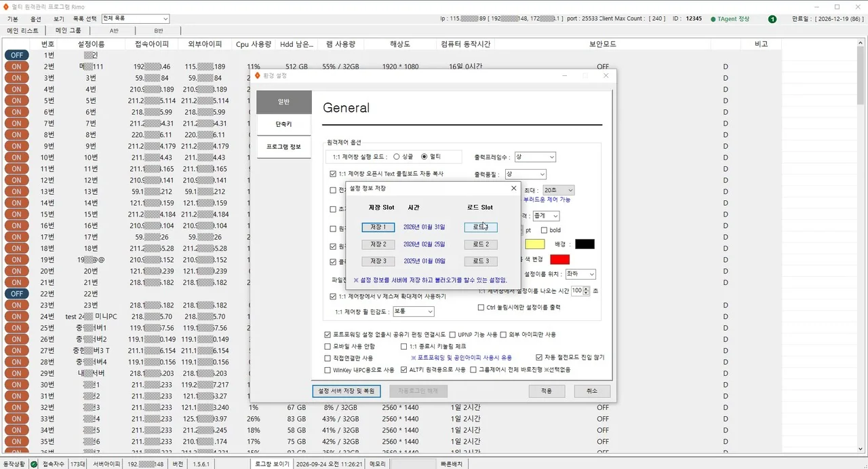868x469 pixels.
Task: Switch to the 메인 그룹 tab
Action: (68, 31)
